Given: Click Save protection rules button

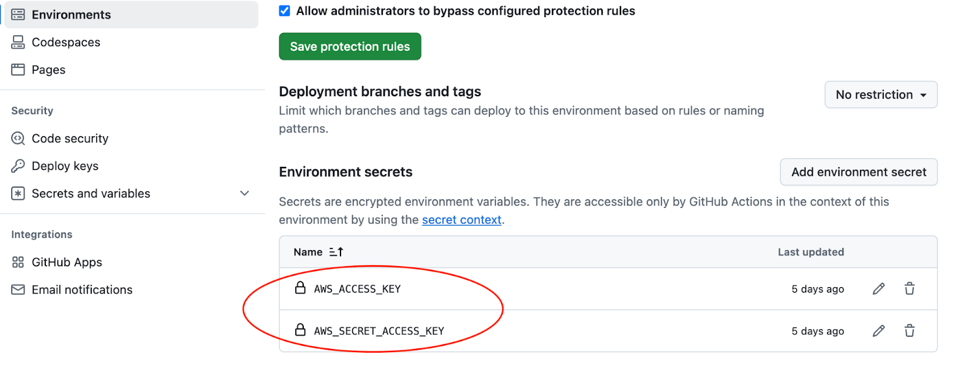Looking at the screenshot, I should [x=350, y=47].
